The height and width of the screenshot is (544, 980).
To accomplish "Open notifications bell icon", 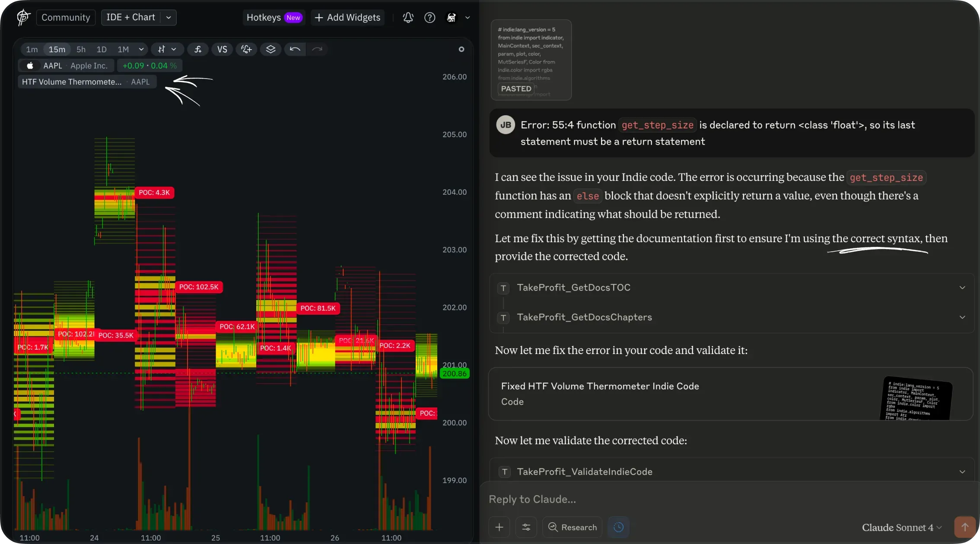I will pyautogui.click(x=408, y=17).
